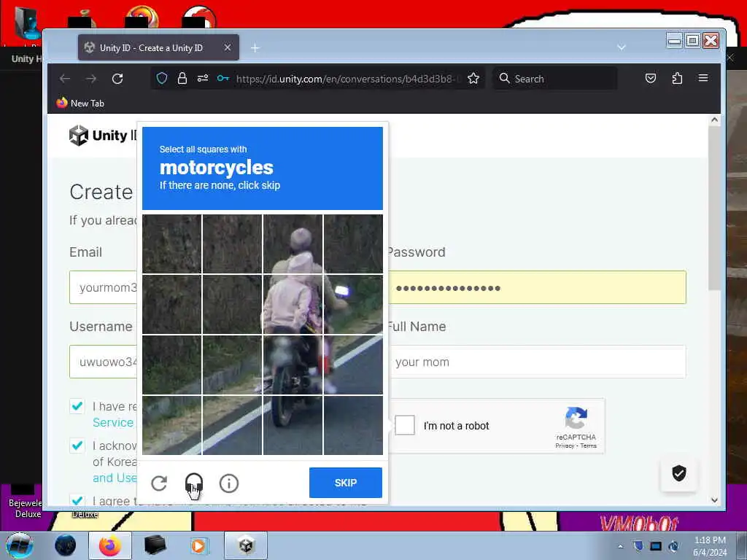Select the captcha tile with the motorcycle headlight
The width and height of the screenshot is (747, 560).
coord(353,304)
